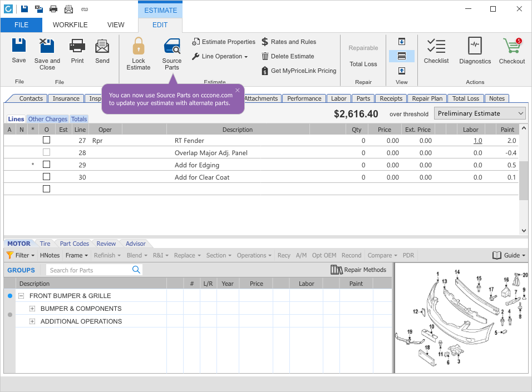The height and width of the screenshot is (392, 532).
Task: Open the Filter dropdown
Action: click(x=21, y=255)
